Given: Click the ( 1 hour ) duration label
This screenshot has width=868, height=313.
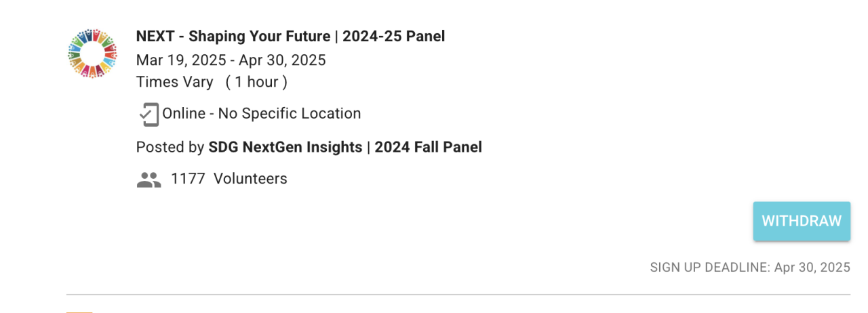Looking at the screenshot, I should pyautogui.click(x=256, y=82).
